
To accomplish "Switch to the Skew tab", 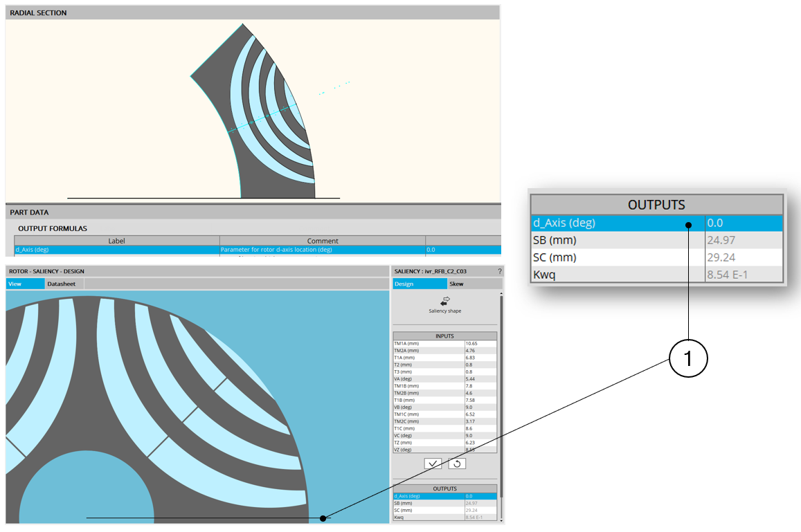I will [457, 284].
